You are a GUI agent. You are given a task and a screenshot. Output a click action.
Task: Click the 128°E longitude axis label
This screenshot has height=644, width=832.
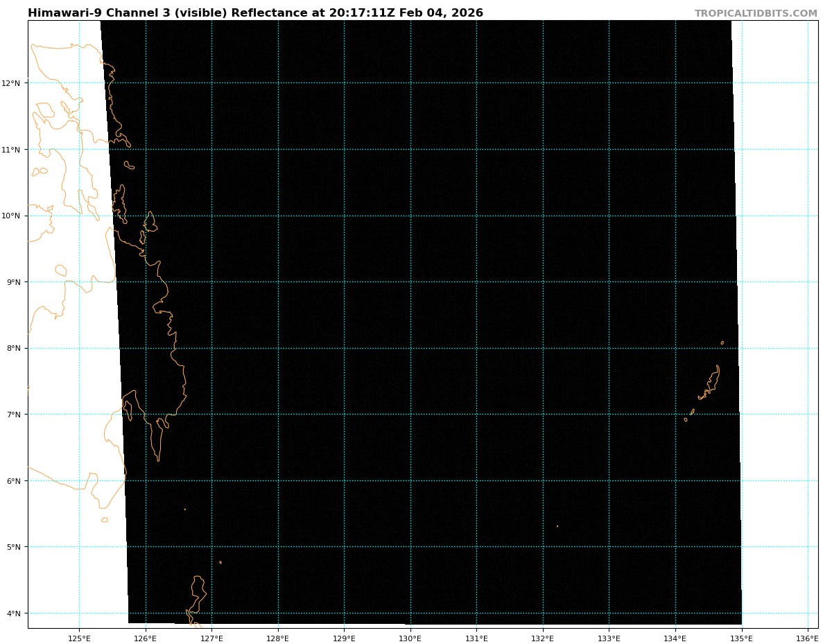pyautogui.click(x=278, y=638)
